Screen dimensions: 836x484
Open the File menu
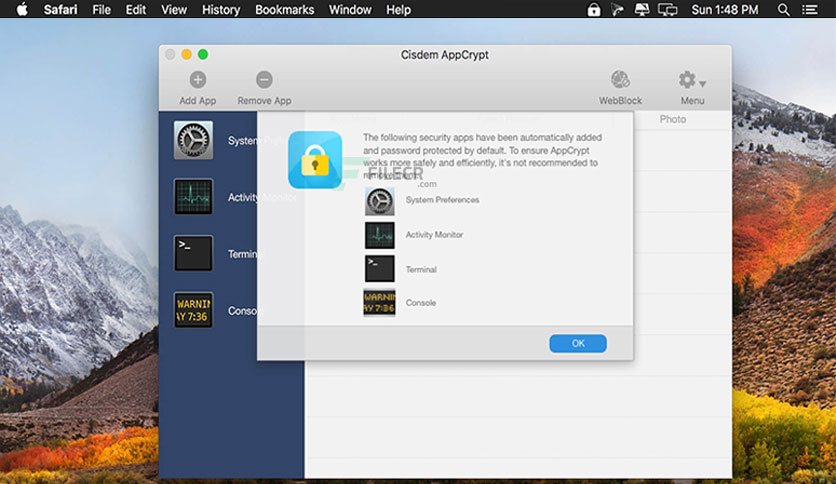pos(101,10)
